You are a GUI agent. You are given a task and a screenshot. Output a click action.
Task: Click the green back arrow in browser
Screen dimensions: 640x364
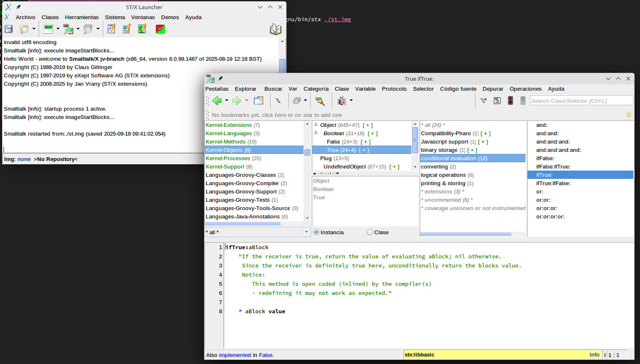(x=217, y=101)
